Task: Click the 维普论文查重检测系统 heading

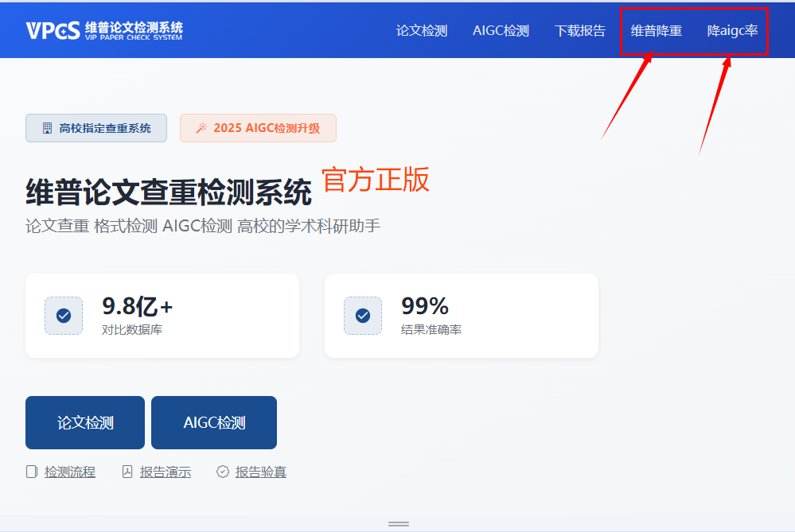Action: point(169,192)
